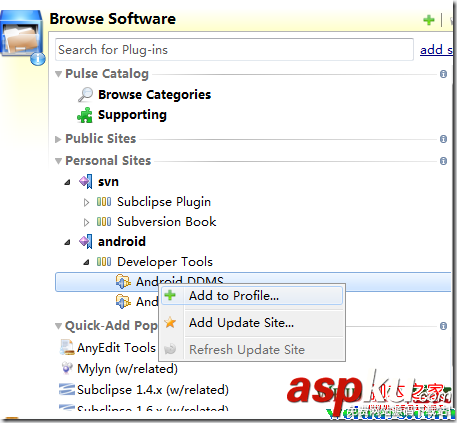Image resolution: width=457 pixels, height=423 pixels.
Task: Select 'svn' personal site label
Action: (x=108, y=182)
